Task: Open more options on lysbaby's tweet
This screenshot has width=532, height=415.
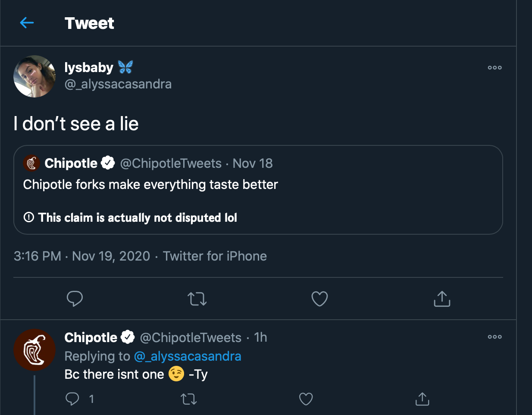Action: coord(494,68)
